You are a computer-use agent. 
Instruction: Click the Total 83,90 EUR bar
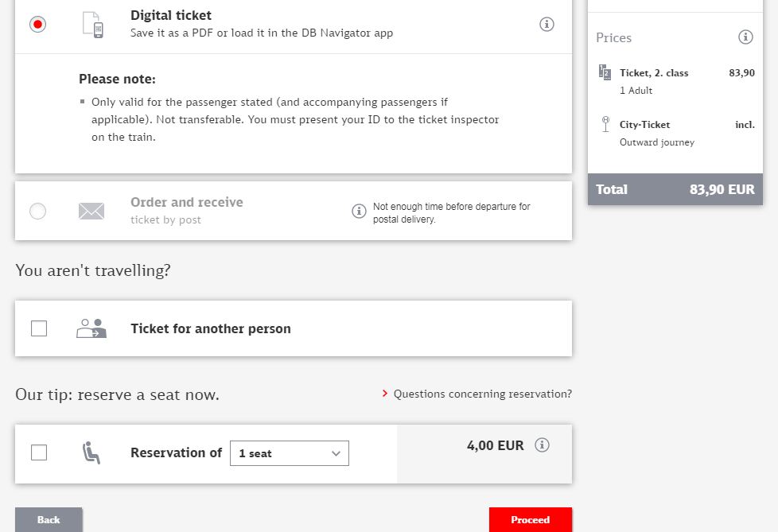(x=675, y=189)
